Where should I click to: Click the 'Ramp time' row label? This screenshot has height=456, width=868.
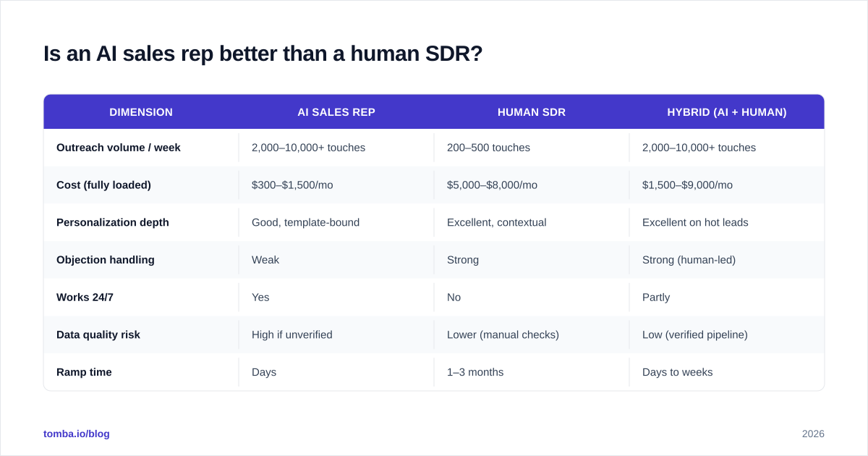84,372
